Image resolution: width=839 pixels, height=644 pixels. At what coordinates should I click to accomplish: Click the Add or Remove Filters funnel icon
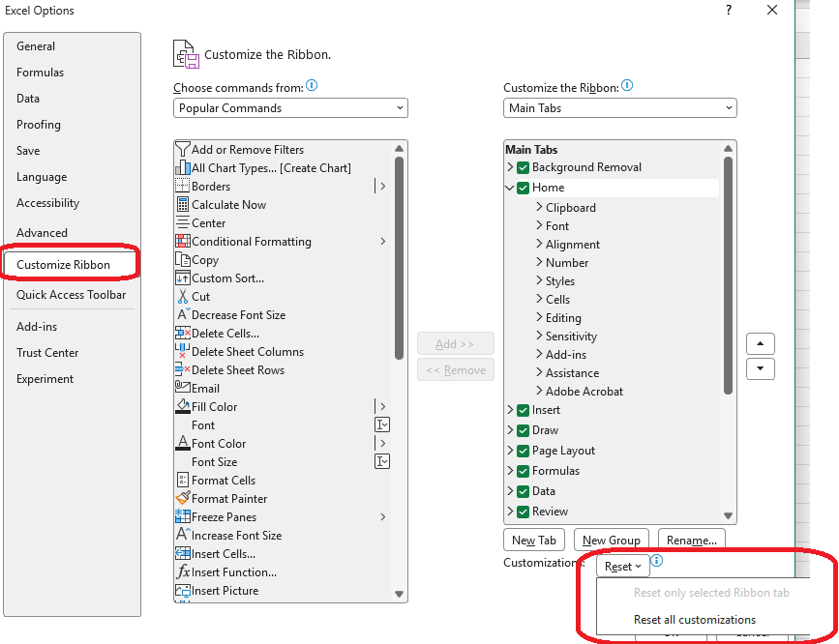[183, 149]
